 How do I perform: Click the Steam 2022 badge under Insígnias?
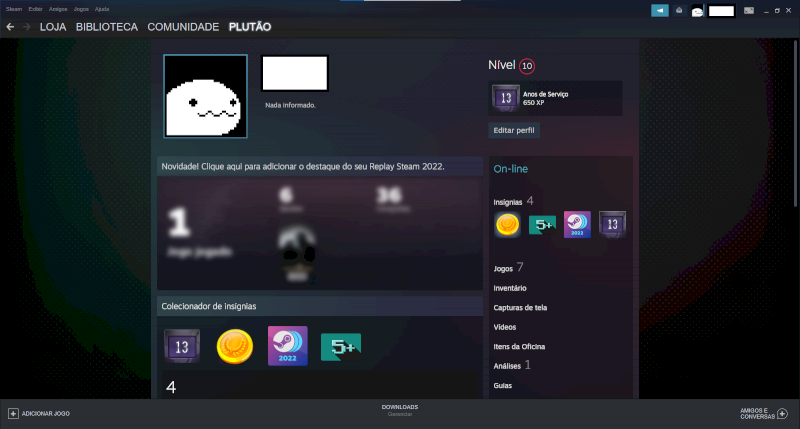click(x=577, y=224)
